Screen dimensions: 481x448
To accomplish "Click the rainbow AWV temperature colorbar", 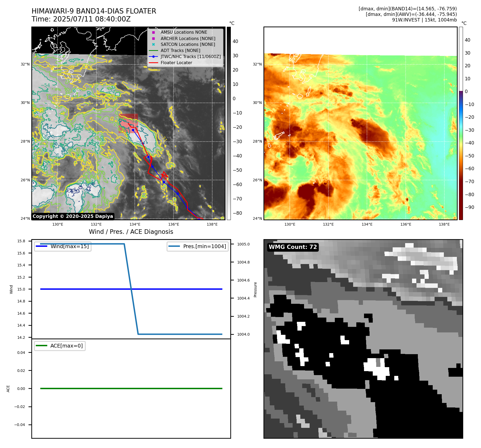I will 461,123.
